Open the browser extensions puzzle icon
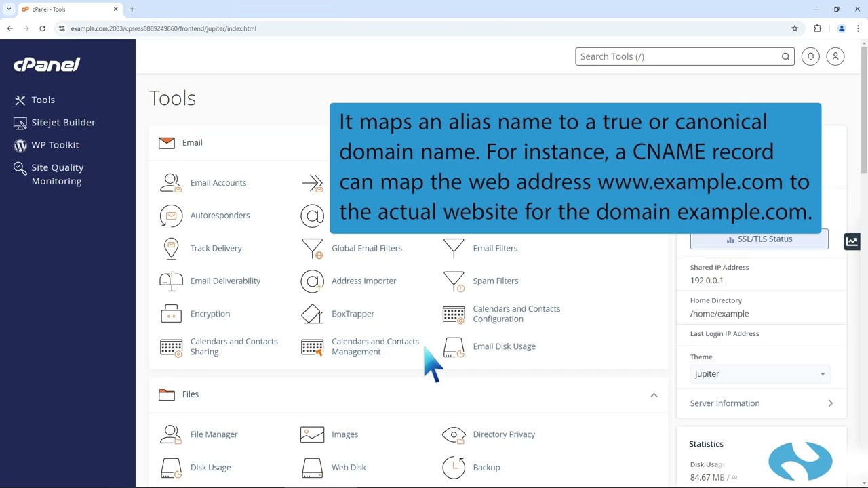 [x=818, y=28]
